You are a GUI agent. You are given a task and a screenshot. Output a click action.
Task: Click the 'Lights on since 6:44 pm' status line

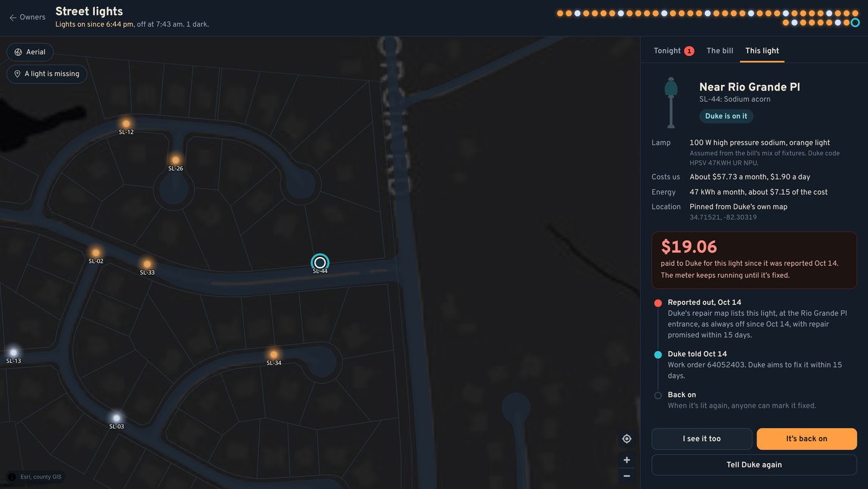coord(94,24)
